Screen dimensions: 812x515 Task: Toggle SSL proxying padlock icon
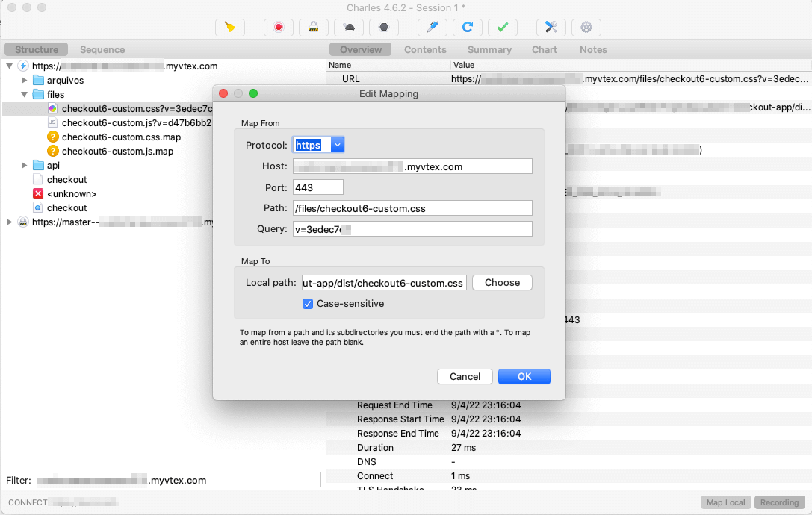pos(313,27)
